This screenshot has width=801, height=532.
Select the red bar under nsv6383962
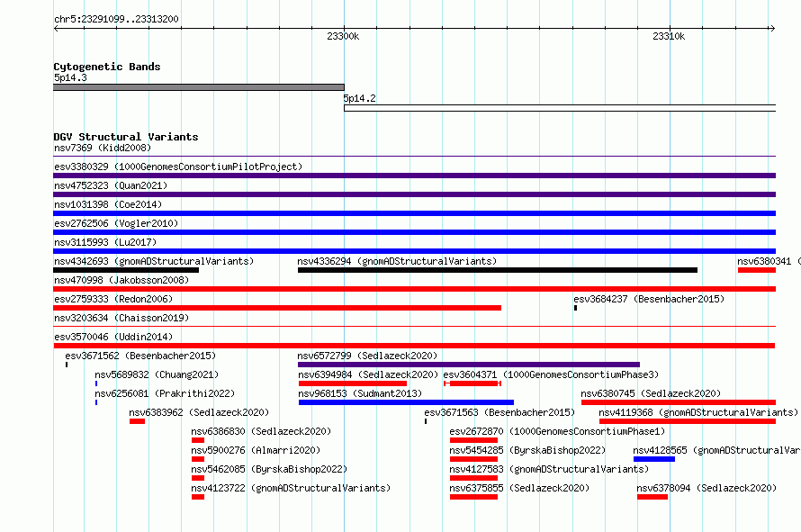click(137, 421)
